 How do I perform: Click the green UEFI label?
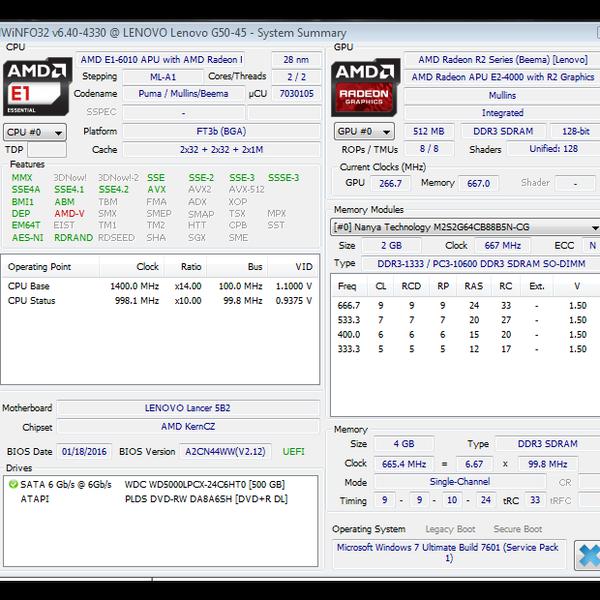tap(293, 452)
